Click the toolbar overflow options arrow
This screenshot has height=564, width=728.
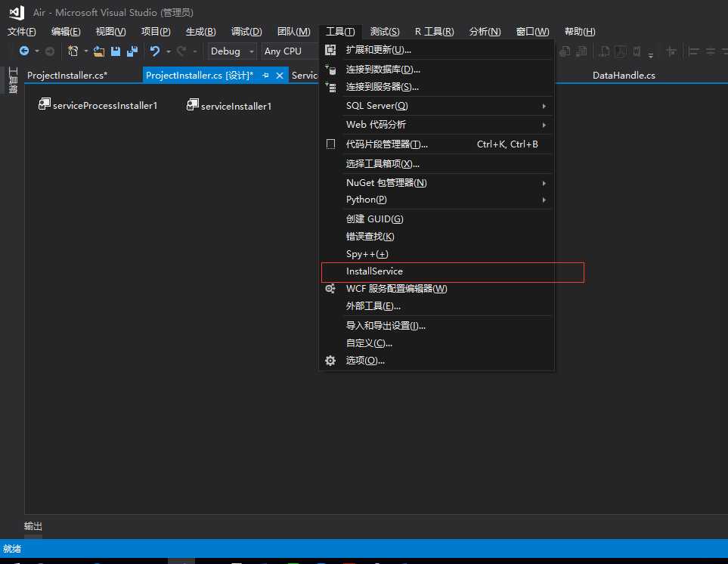click(x=651, y=54)
